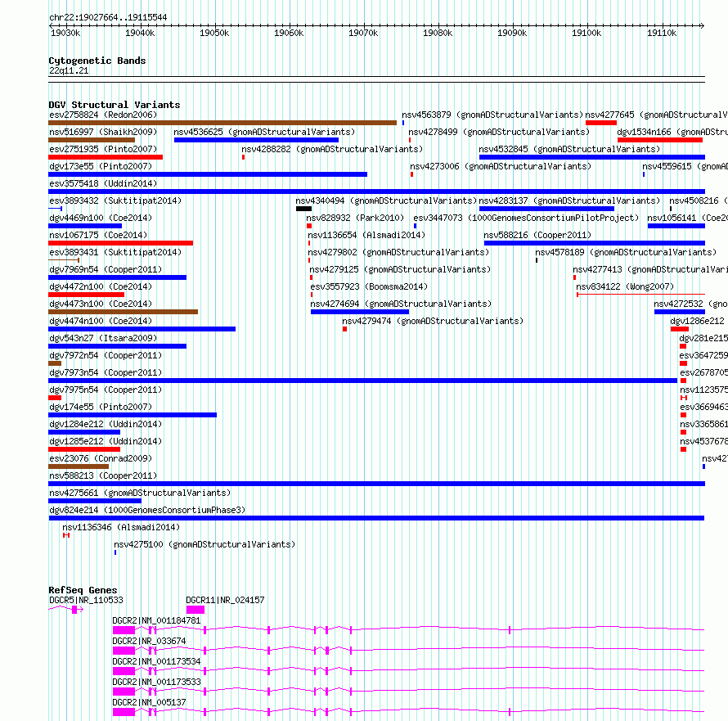Open dgv7969n54 (Cooper2011) variant
Screen dimensions: 728x721
pyautogui.click(x=106, y=269)
